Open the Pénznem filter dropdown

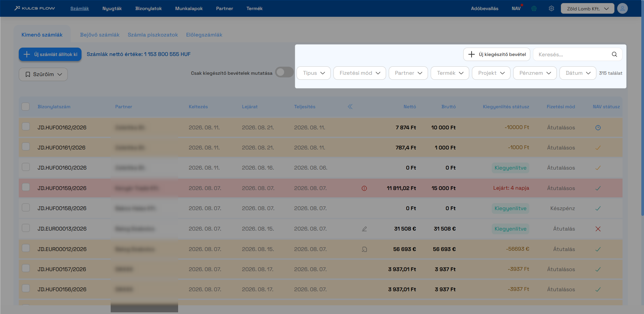coord(535,73)
